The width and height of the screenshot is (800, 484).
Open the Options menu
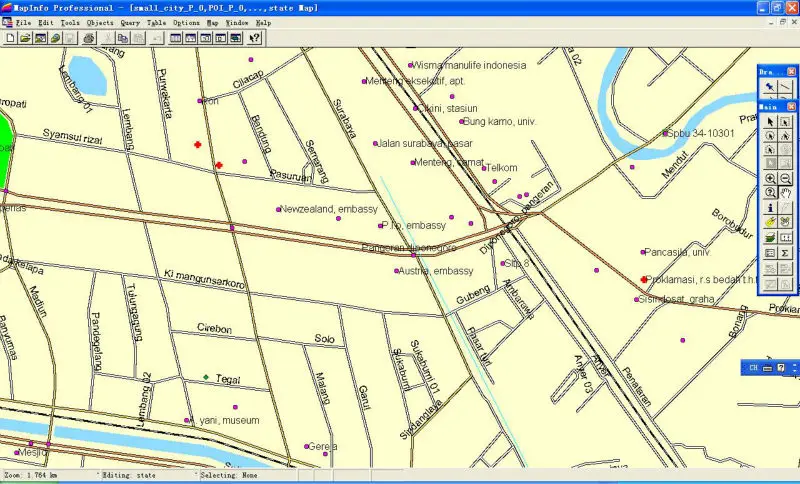coord(186,21)
